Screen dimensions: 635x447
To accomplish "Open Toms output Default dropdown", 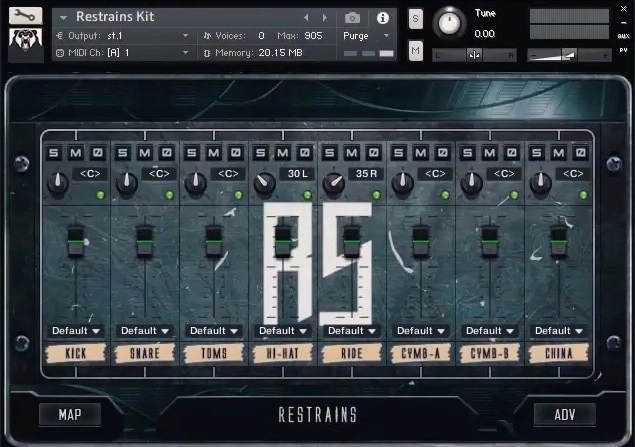I will (x=214, y=331).
